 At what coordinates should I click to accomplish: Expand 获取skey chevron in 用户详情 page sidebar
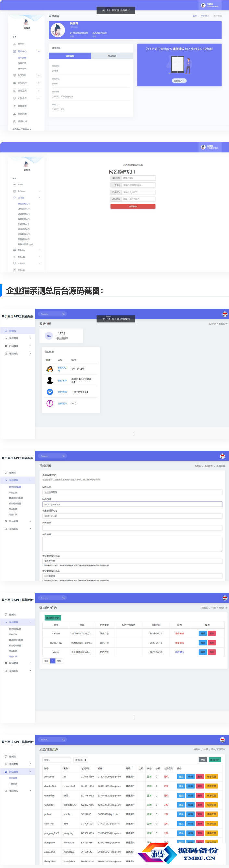click(x=39, y=83)
